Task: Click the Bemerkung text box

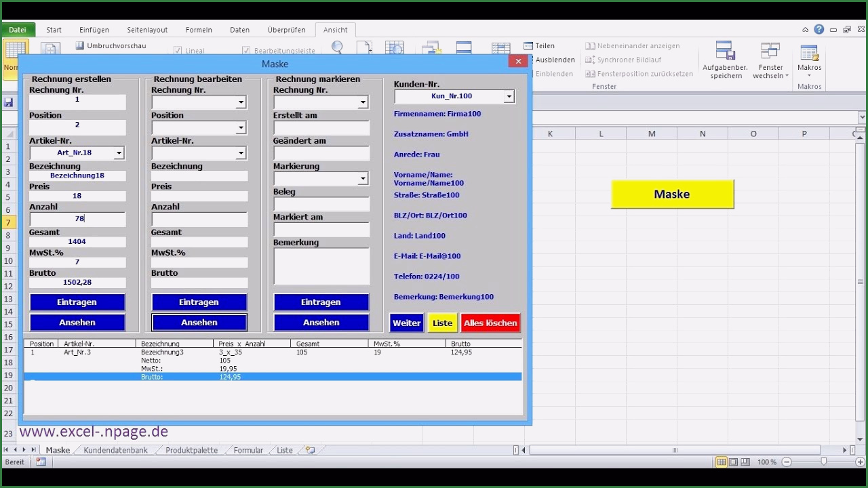Action: [321, 266]
